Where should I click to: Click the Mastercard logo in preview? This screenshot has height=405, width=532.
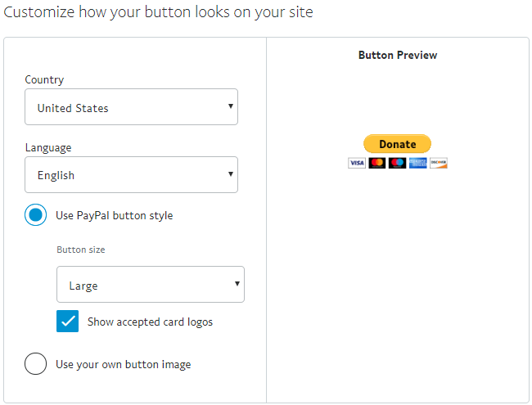377,163
